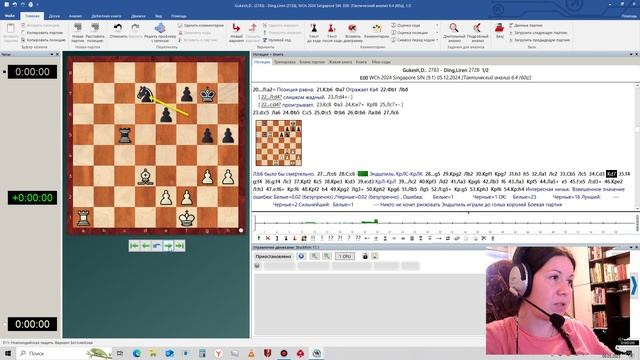
Task: Click the Windows Start button
Action: (7, 353)
